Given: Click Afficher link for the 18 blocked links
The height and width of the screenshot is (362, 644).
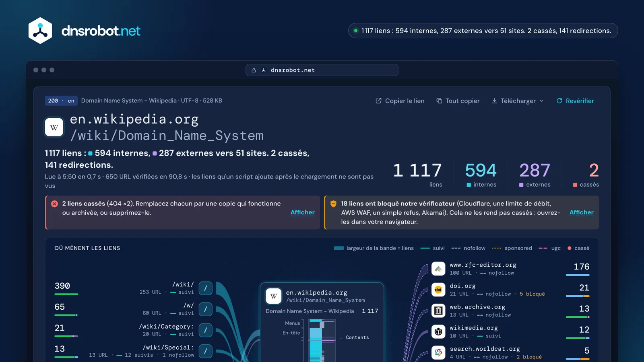Looking at the screenshot, I should pyautogui.click(x=582, y=212).
